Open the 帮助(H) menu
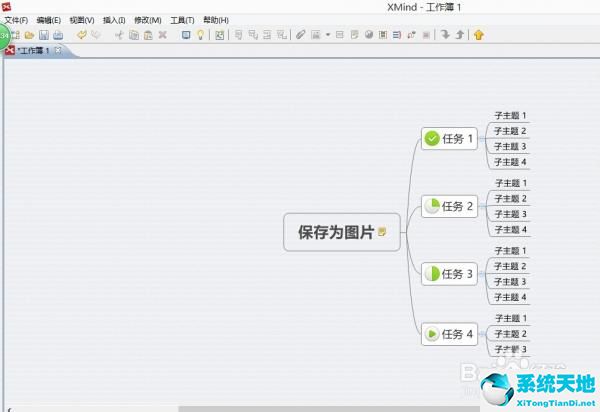 pyautogui.click(x=216, y=20)
